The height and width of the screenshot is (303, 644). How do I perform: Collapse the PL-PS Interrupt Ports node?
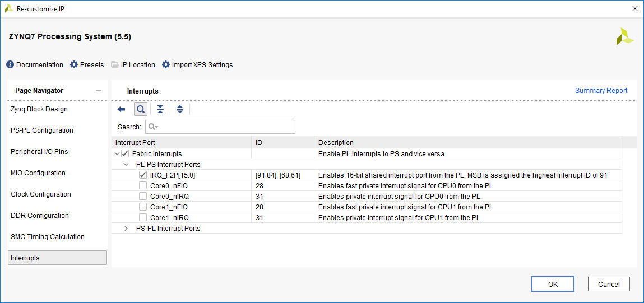(x=126, y=164)
